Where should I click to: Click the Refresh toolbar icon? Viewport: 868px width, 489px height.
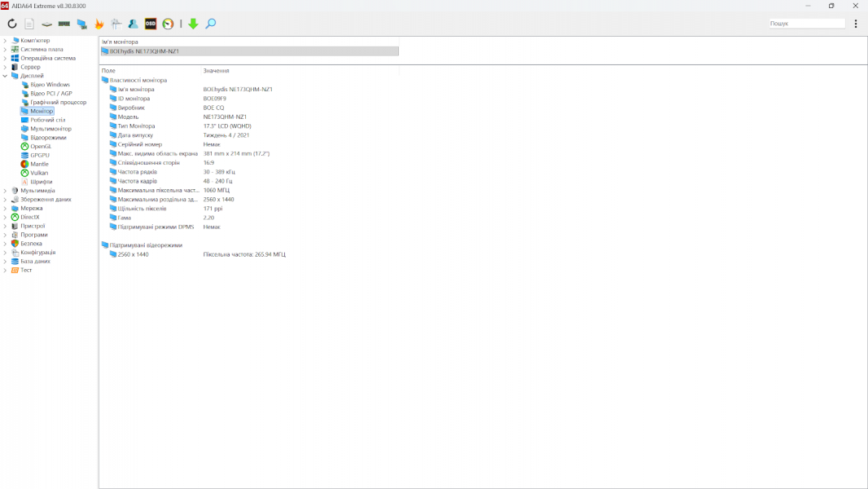tap(11, 24)
